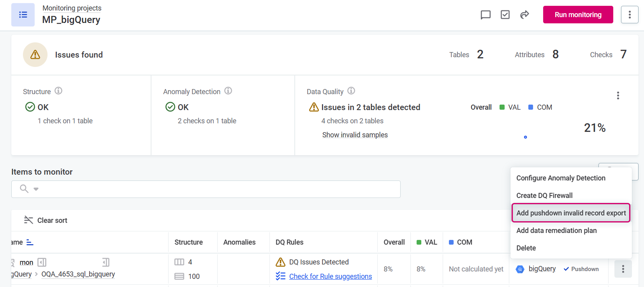Open the Show invalid samples link

355,135
